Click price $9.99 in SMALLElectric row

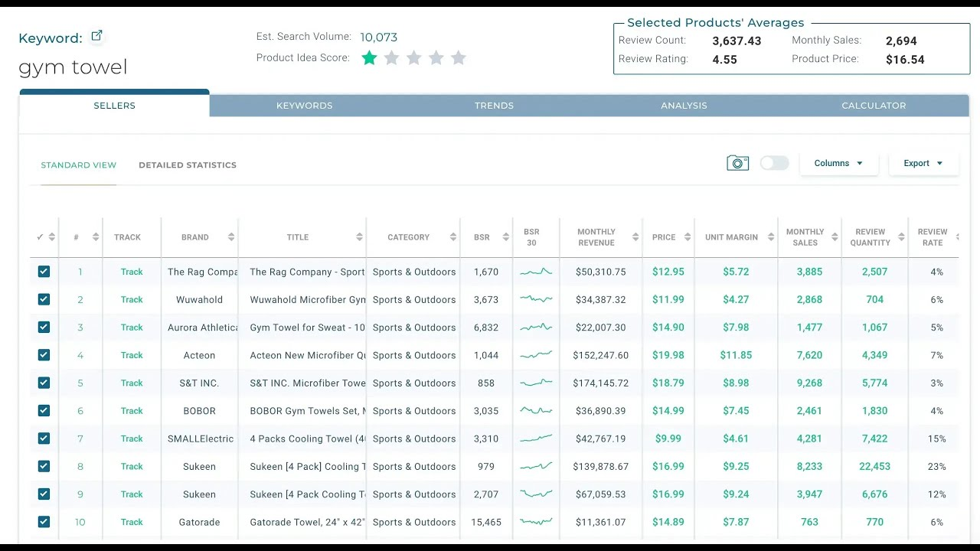coord(668,439)
